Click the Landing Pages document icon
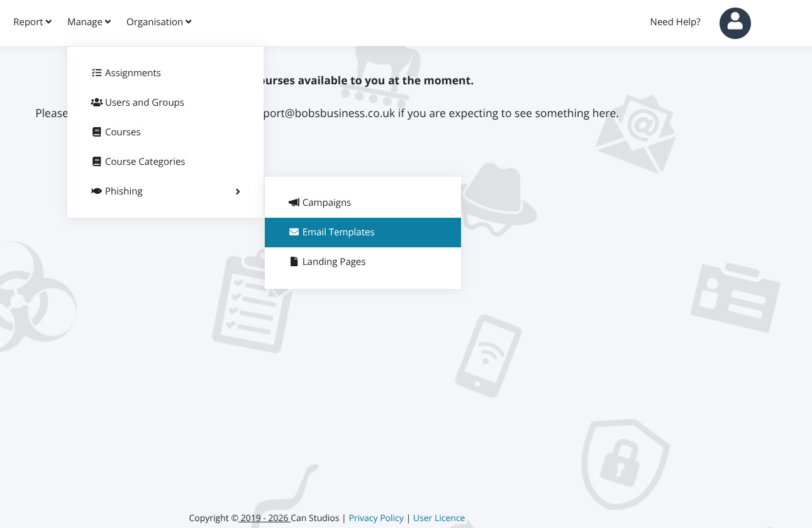This screenshot has height=528, width=812. point(294,262)
